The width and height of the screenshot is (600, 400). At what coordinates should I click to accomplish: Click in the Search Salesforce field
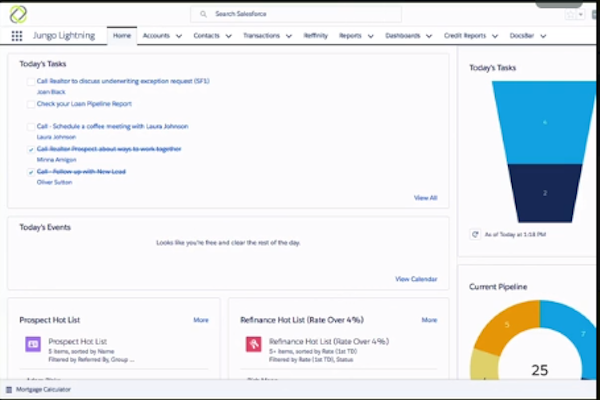click(296, 14)
